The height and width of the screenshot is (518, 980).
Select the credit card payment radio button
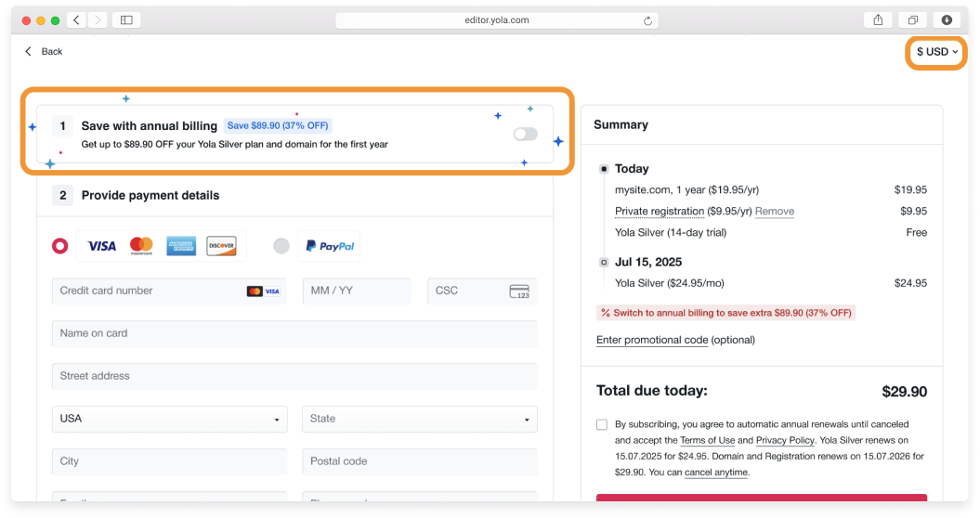coord(60,246)
